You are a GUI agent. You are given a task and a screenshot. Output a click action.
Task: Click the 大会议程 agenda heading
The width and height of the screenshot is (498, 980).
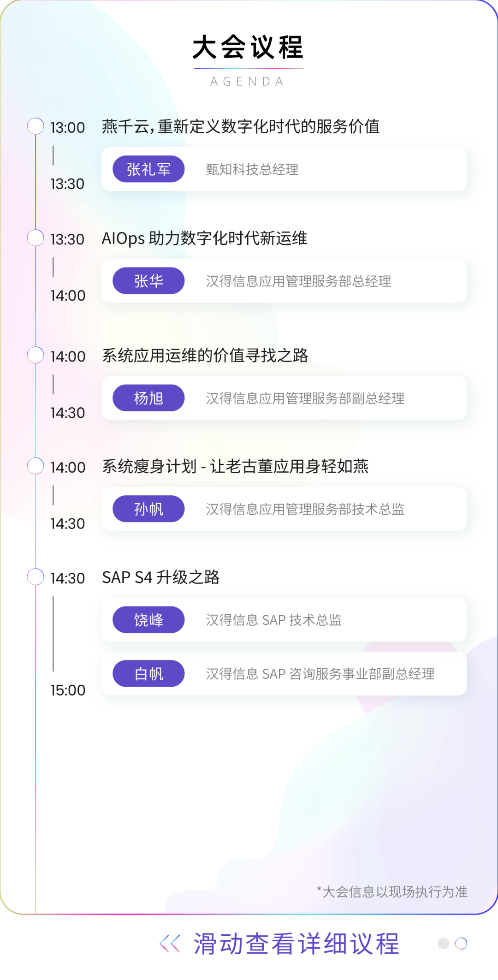click(x=248, y=48)
